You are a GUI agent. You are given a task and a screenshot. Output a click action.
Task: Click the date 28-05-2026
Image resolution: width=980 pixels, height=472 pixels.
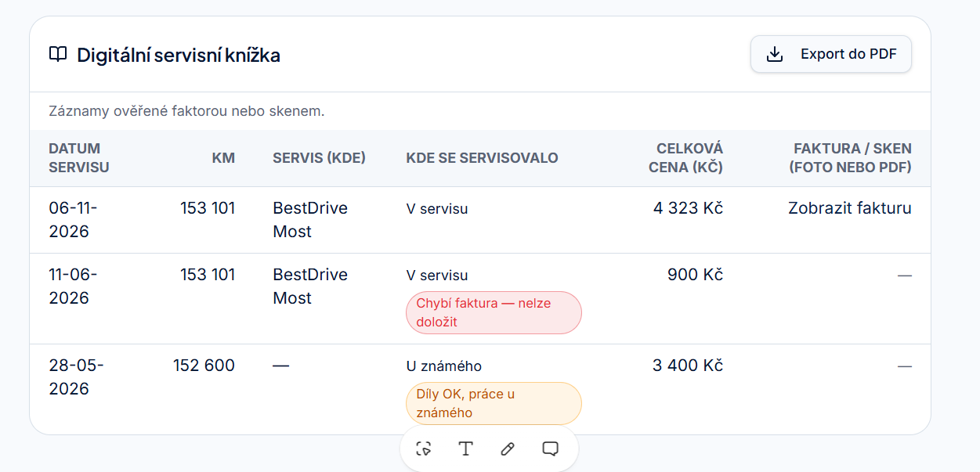pyautogui.click(x=76, y=377)
